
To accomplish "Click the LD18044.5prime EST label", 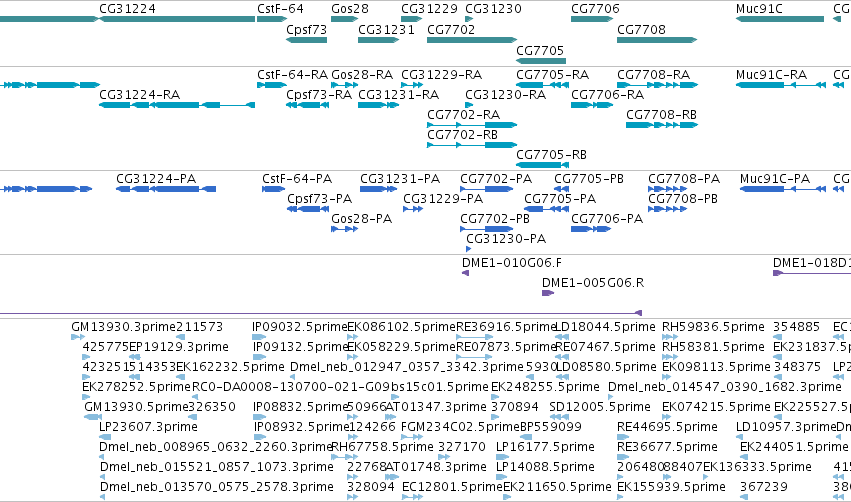I will coord(605,327).
